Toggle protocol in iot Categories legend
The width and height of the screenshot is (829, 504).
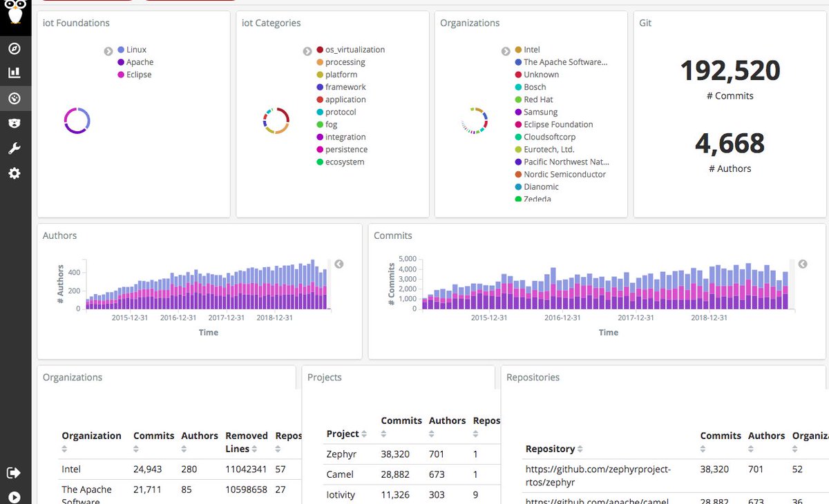tap(336, 112)
